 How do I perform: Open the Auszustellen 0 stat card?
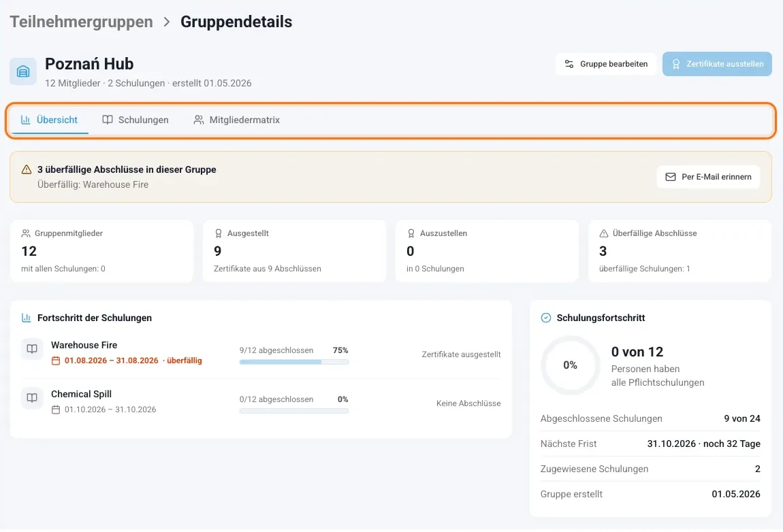(x=487, y=251)
